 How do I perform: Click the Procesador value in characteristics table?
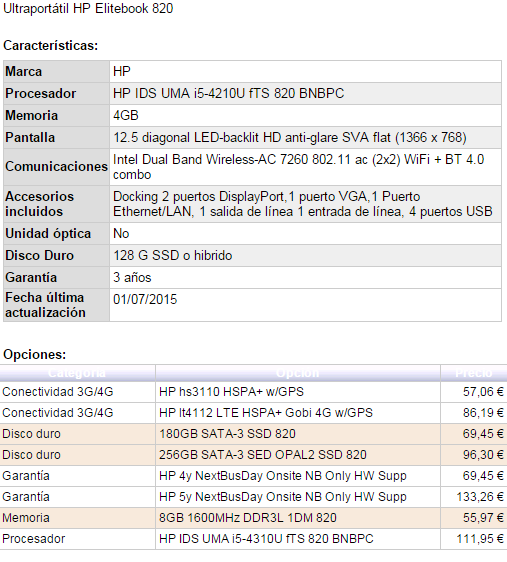228,94
